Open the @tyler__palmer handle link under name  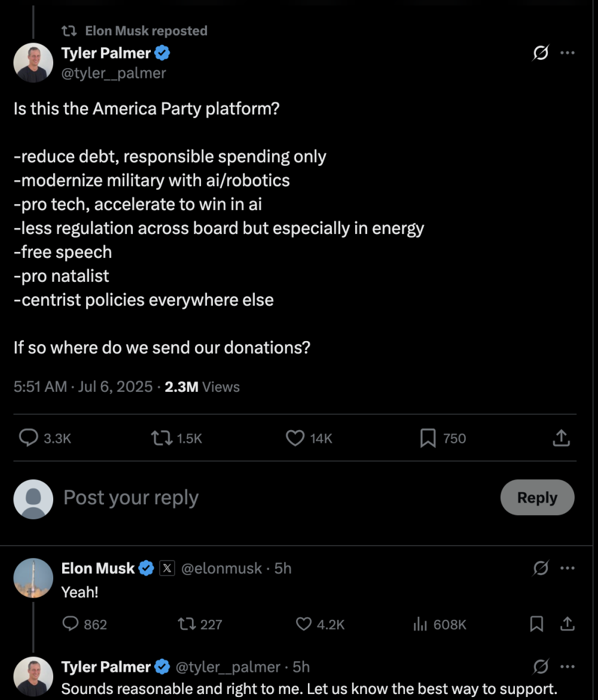click(x=114, y=73)
